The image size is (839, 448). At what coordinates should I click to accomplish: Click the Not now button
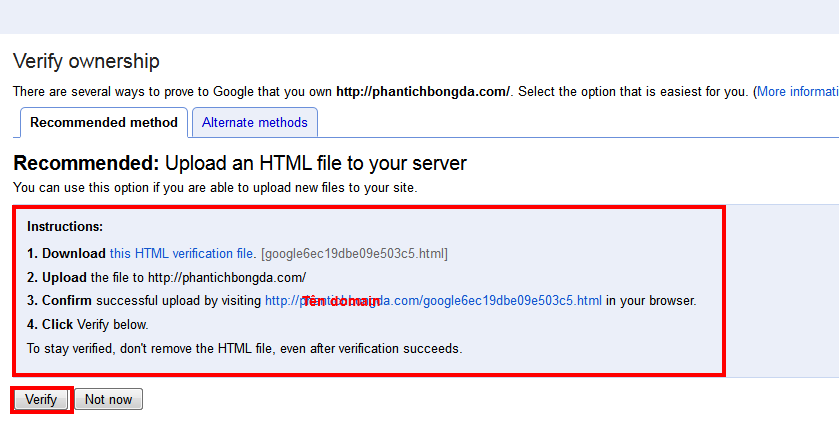(x=108, y=400)
